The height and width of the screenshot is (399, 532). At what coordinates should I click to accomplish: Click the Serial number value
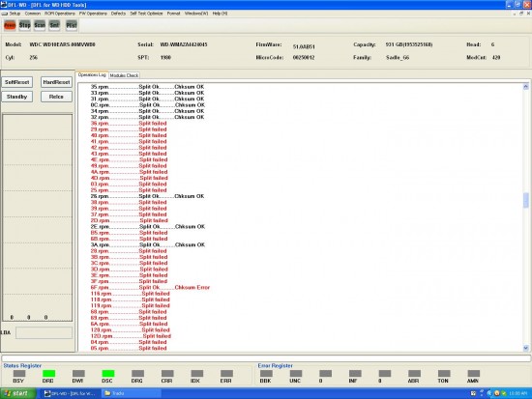[184, 44]
